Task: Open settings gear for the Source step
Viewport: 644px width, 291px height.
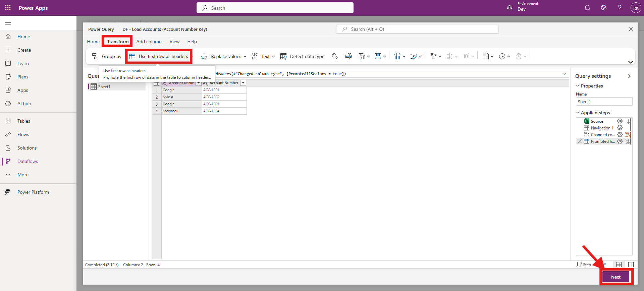Action: click(620, 121)
